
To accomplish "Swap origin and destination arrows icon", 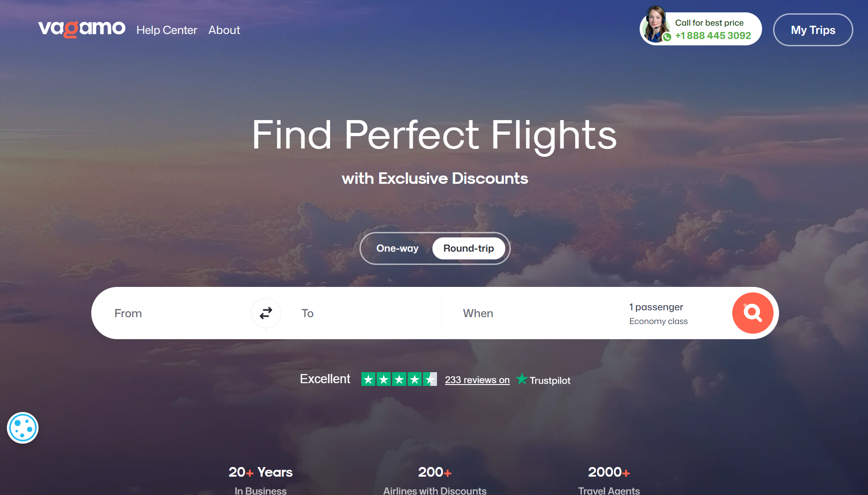I will click(266, 313).
